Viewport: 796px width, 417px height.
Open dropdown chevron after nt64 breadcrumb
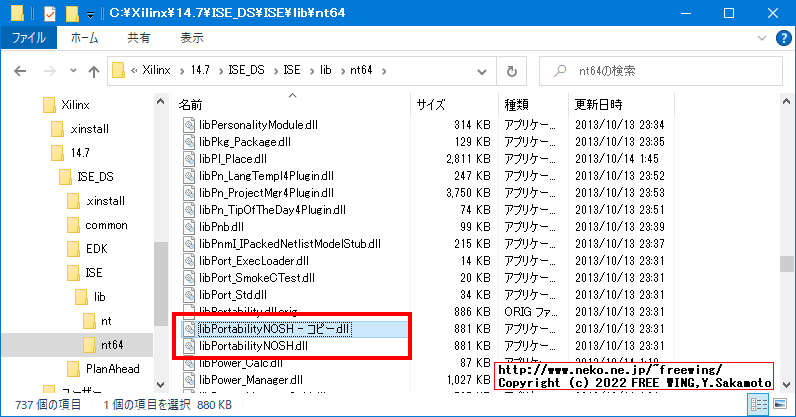pos(384,71)
